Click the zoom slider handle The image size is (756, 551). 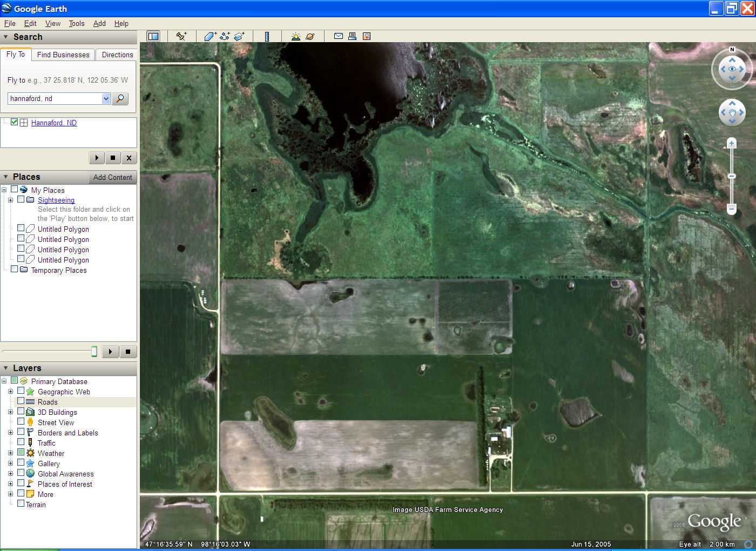click(732, 176)
